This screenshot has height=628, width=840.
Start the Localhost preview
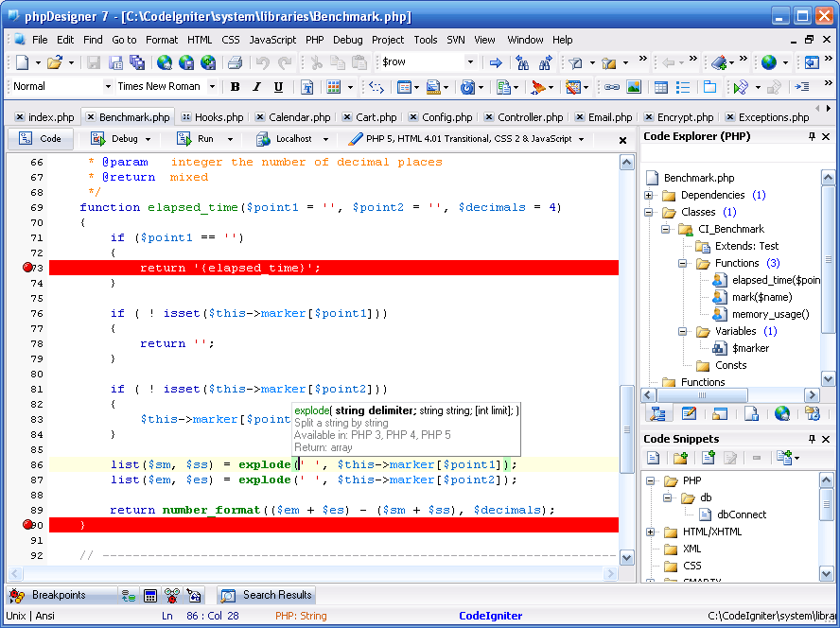pyautogui.click(x=284, y=138)
